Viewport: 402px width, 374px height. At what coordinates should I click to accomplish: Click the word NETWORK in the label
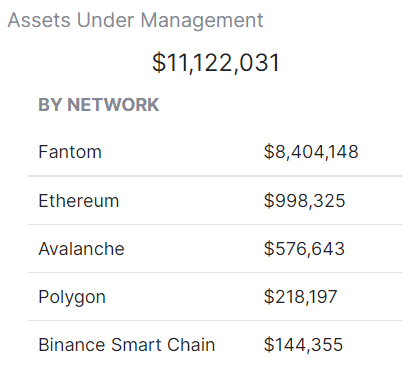coord(113,105)
